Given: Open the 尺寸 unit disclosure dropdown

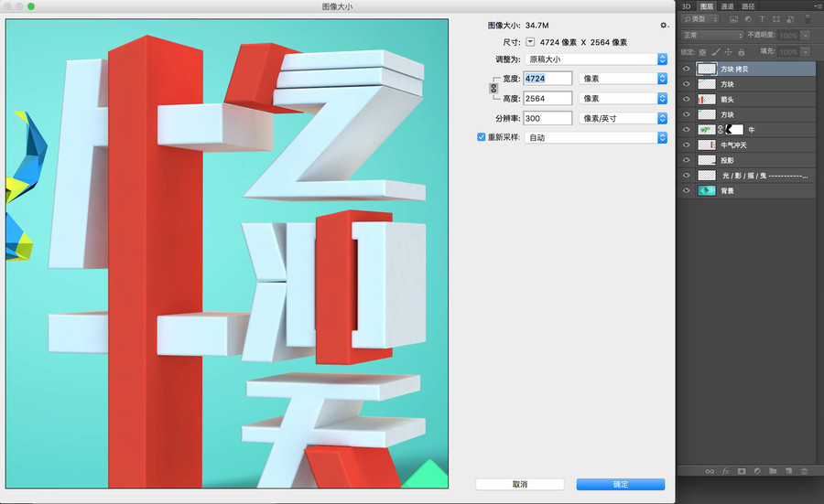Looking at the screenshot, I should click(x=530, y=42).
